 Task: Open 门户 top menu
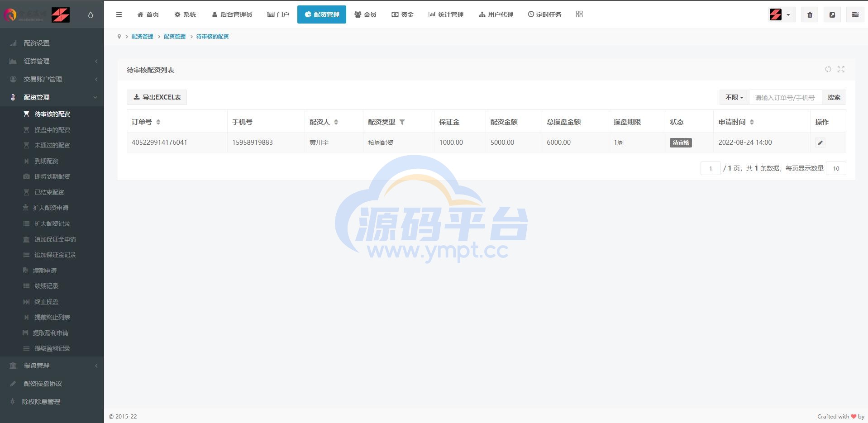[x=278, y=14]
